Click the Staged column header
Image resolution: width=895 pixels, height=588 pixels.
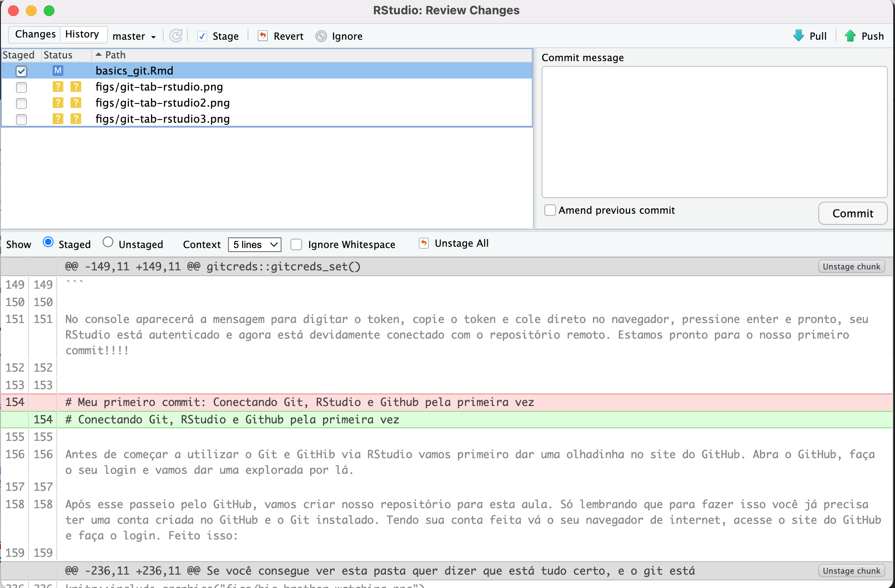click(19, 55)
